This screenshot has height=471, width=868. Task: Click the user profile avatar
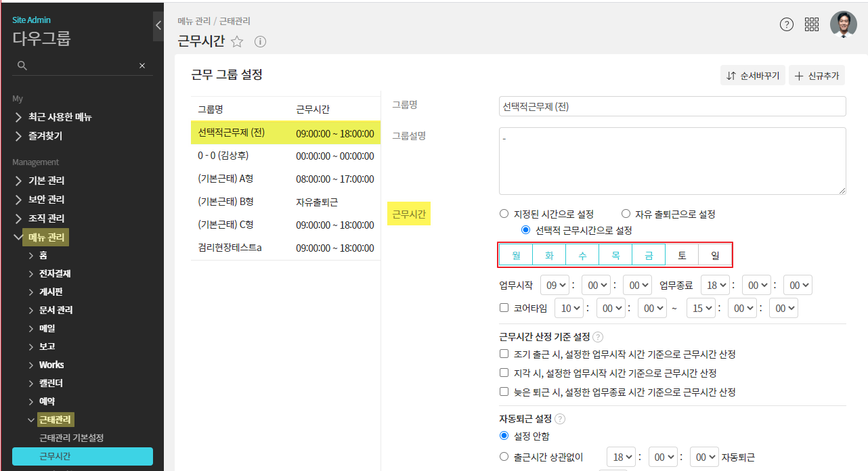pos(843,24)
